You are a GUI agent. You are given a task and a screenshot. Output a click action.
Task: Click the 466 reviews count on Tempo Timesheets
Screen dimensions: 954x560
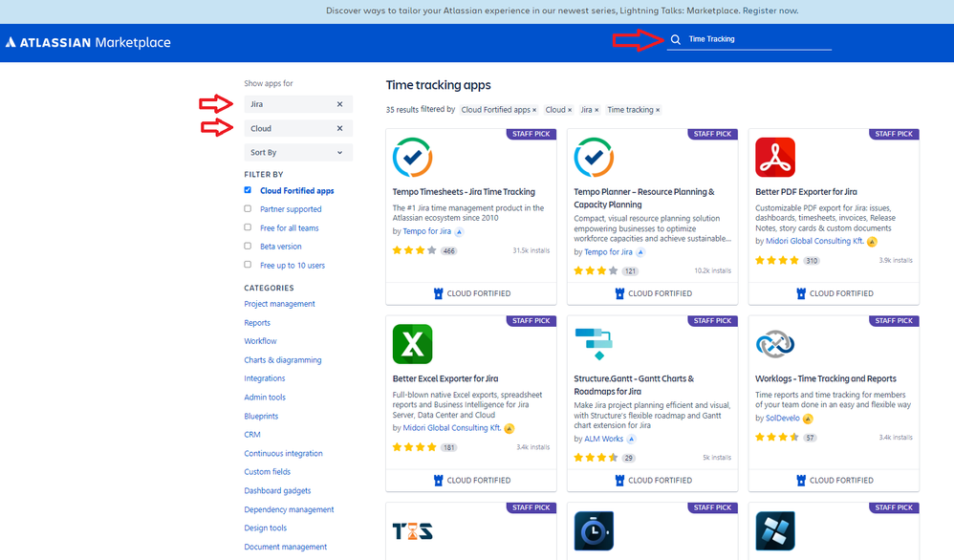coord(449,251)
